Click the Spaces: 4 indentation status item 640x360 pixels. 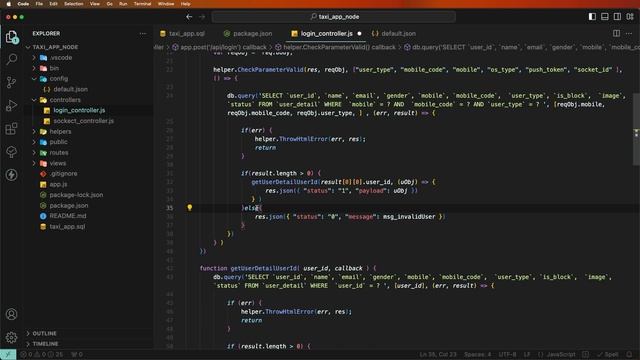[478, 354]
